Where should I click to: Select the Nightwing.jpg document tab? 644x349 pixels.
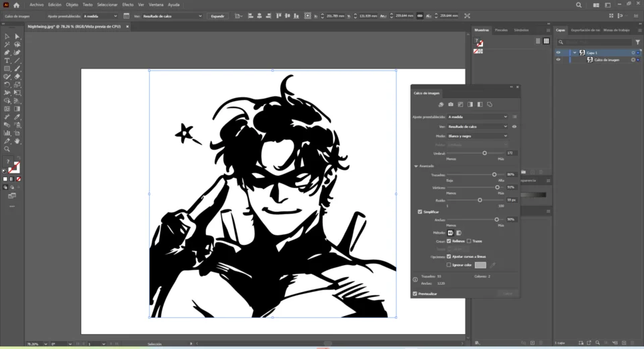(74, 27)
